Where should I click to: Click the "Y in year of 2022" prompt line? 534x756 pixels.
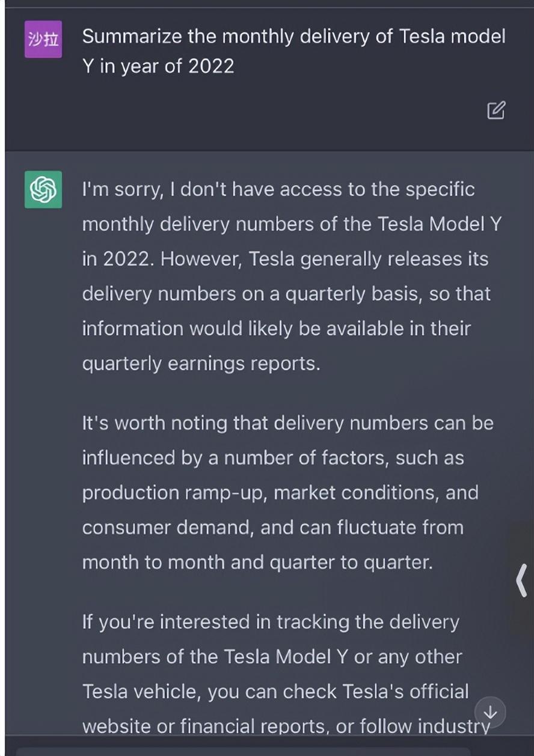158,66
